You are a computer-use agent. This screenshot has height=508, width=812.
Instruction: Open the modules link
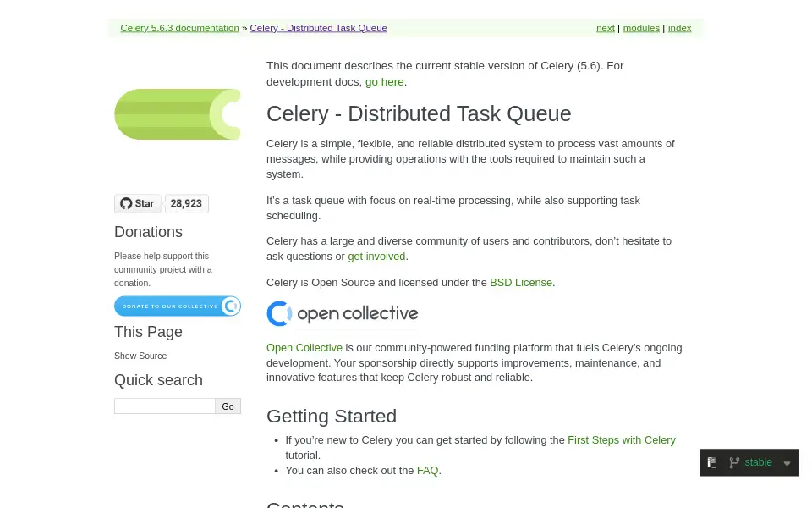pos(641,28)
